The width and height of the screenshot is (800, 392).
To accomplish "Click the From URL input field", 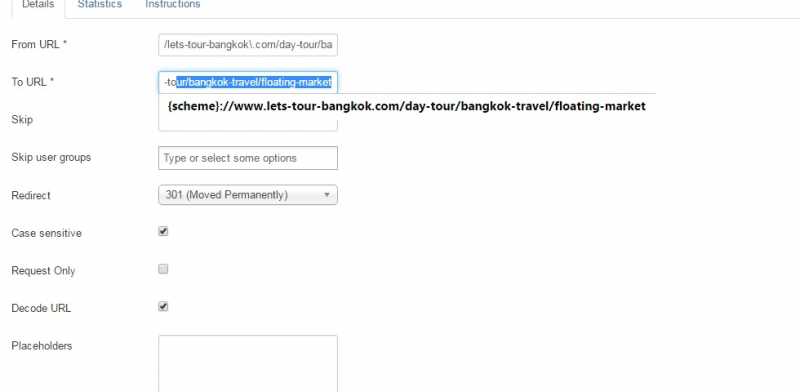I will (x=248, y=45).
